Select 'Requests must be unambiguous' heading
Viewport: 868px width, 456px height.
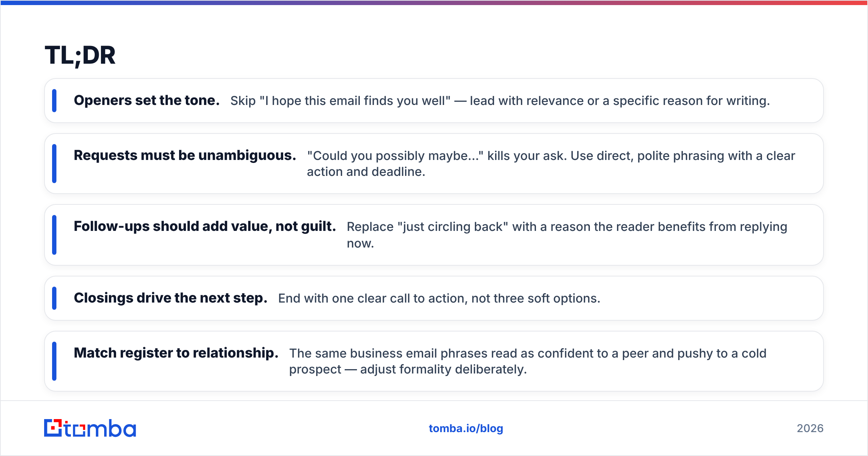click(x=185, y=155)
